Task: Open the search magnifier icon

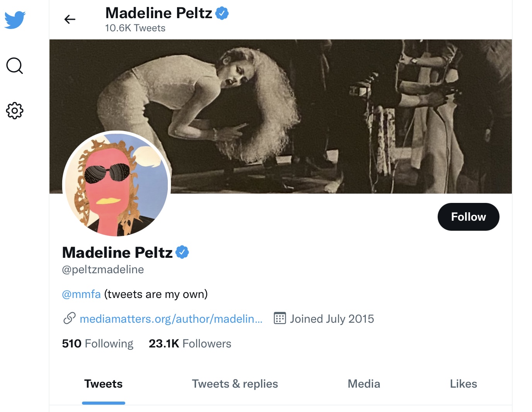Action: (15, 66)
